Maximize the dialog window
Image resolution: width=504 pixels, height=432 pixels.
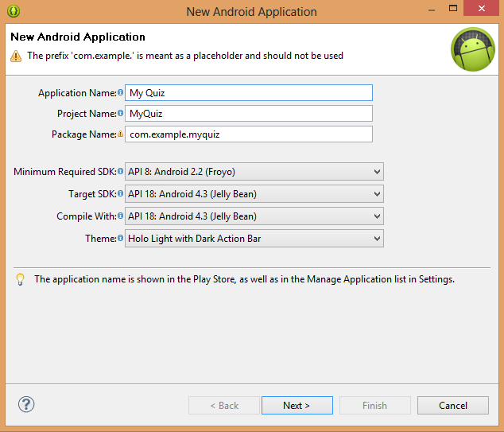coord(453,9)
